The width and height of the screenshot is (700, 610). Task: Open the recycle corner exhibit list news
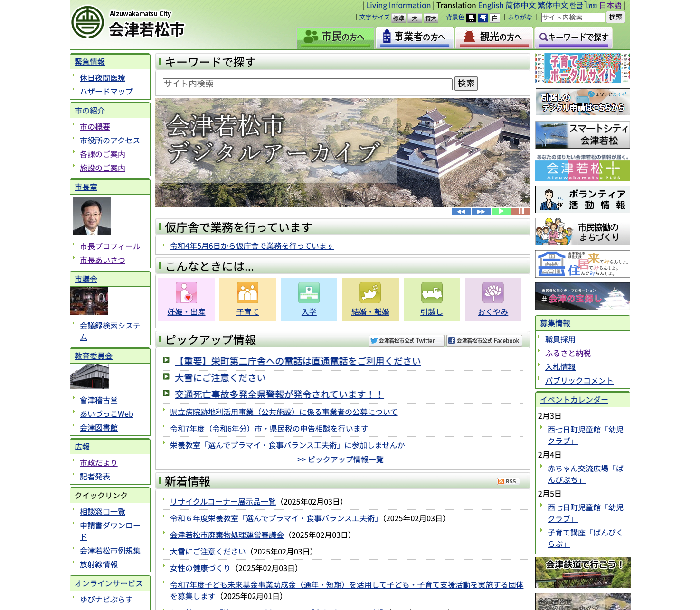tap(223, 502)
